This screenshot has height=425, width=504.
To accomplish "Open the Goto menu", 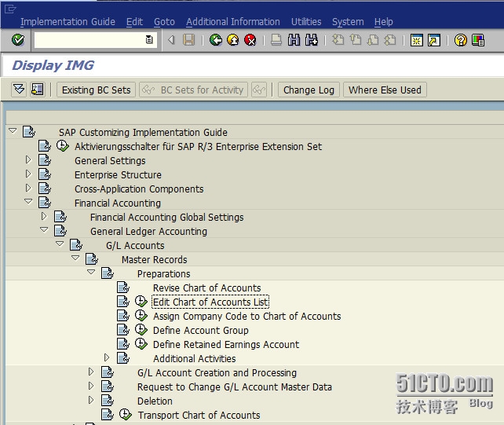I will coord(164,21).
